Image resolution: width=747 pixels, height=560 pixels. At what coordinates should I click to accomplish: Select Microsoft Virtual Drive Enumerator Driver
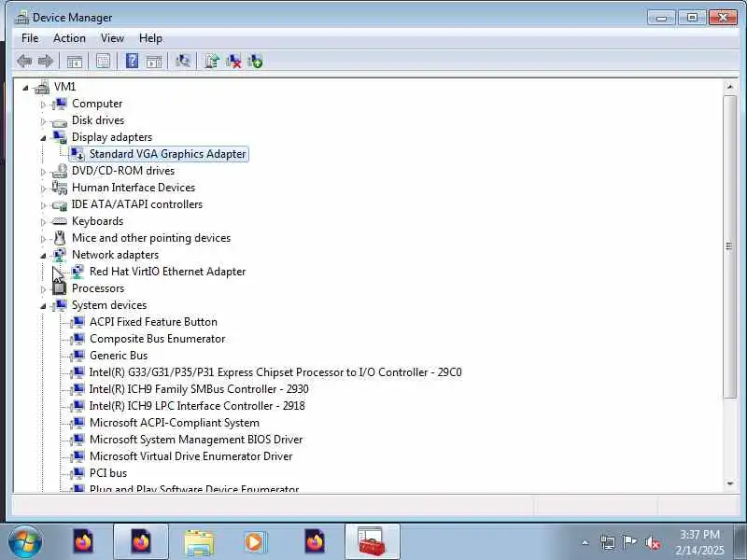coord(190,456)
